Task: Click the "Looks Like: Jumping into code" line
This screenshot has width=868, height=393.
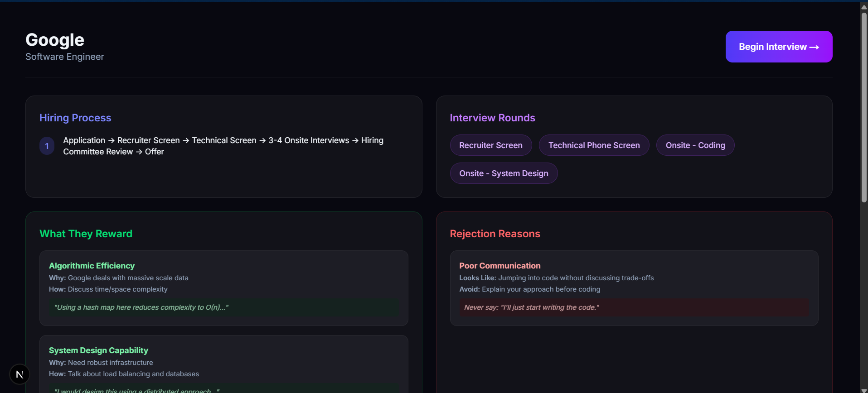Action: tap(557, 278)
